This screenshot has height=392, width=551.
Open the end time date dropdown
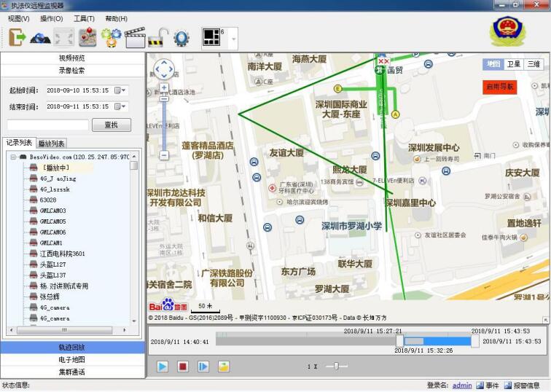[121, 106]
